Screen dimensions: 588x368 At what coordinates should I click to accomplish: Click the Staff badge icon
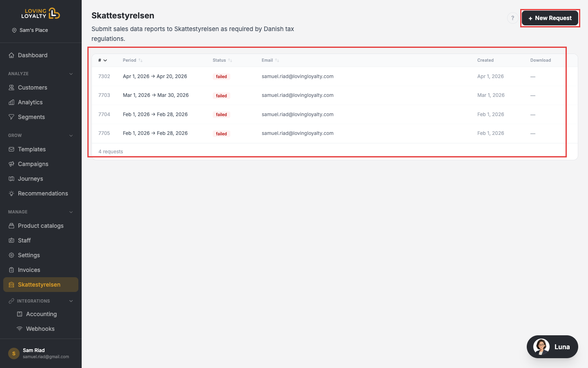coord(11,240)
